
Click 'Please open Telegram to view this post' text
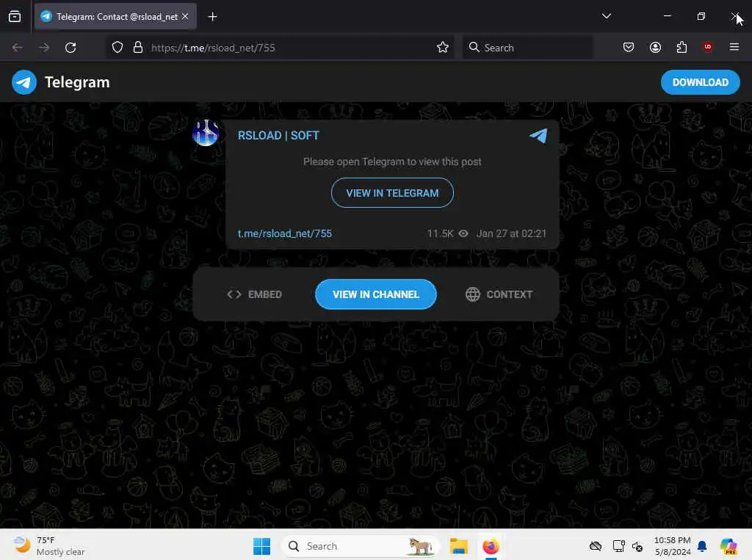coord(392,161)
